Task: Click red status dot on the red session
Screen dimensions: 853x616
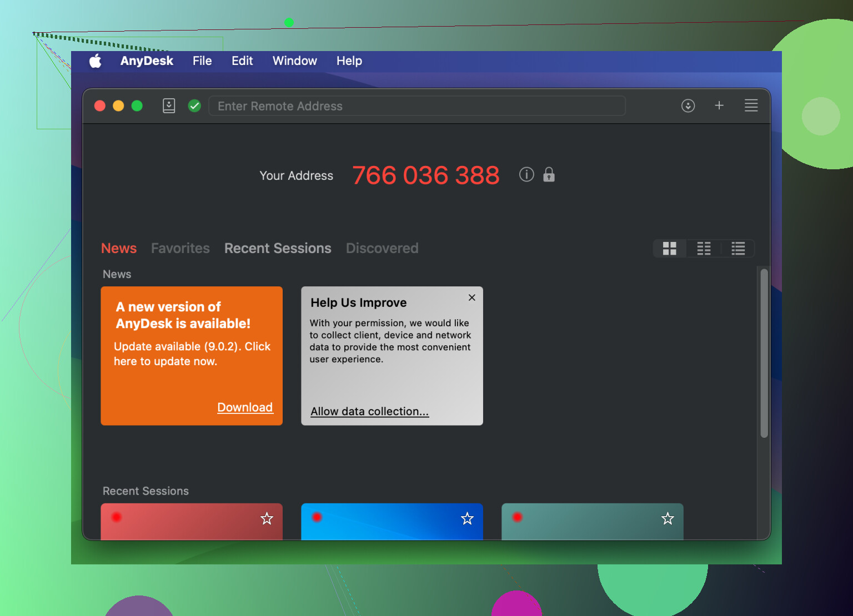Action: point(117,517)
